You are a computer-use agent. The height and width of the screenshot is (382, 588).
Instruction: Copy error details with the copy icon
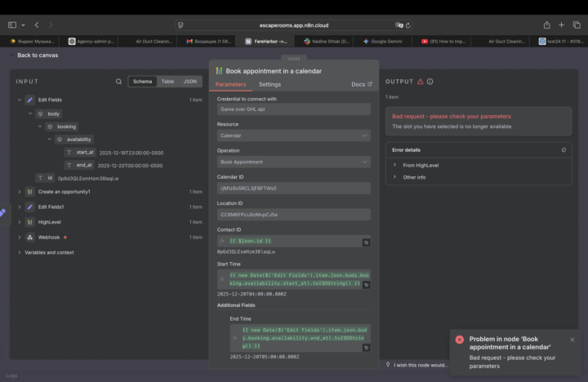click(x=563, y=150)
